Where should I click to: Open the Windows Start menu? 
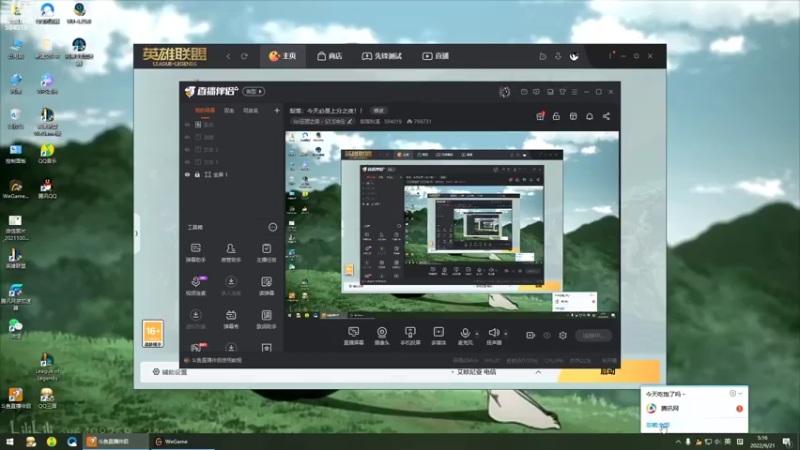click(x=10, y=442)
